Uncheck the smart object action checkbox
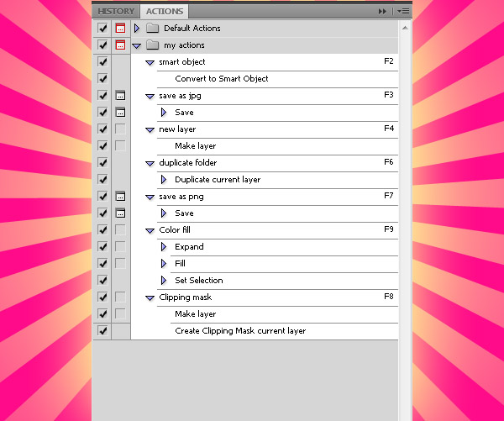The height and width of the screenshot is (421, 504). pos(102,61)
